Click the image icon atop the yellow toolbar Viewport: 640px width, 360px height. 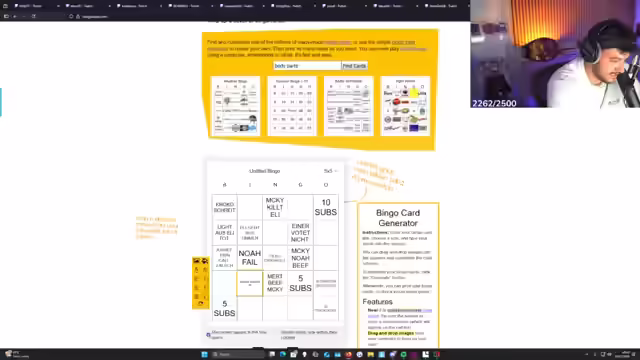pos(196,261)
